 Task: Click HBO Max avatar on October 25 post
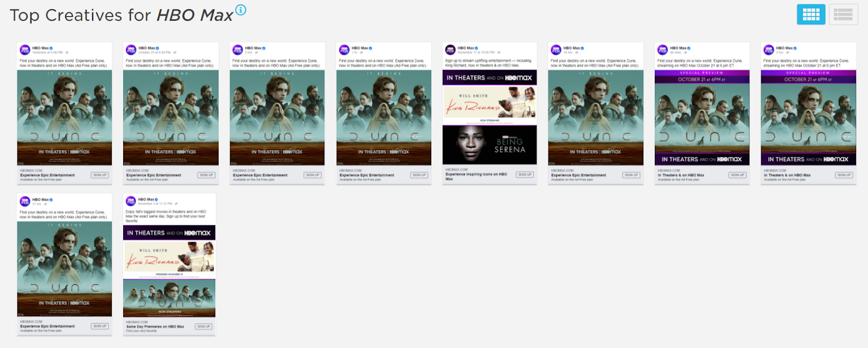pyautogui.click(x=131, y=50)
